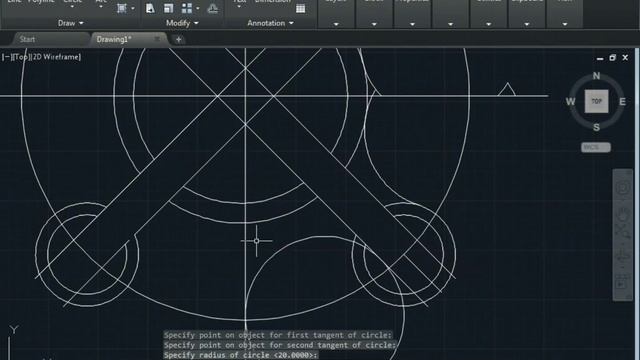The width and height of the screenshot is (640, 360).
Task: Select the Stretch tool in Modify panel
Action: [150, 8]
